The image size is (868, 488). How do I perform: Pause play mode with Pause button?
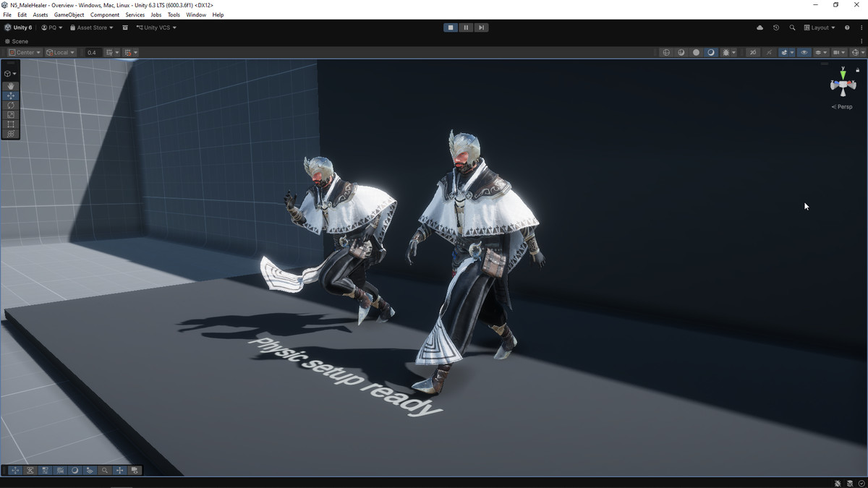[x=466, y=27]
